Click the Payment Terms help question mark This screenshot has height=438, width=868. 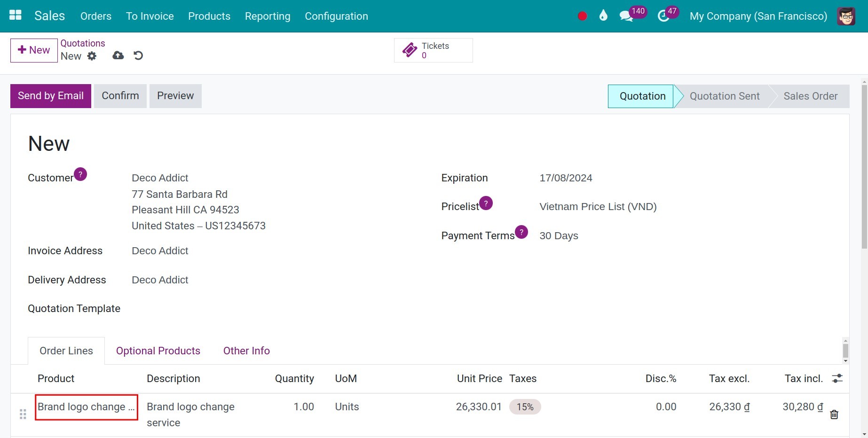point(521,232)
